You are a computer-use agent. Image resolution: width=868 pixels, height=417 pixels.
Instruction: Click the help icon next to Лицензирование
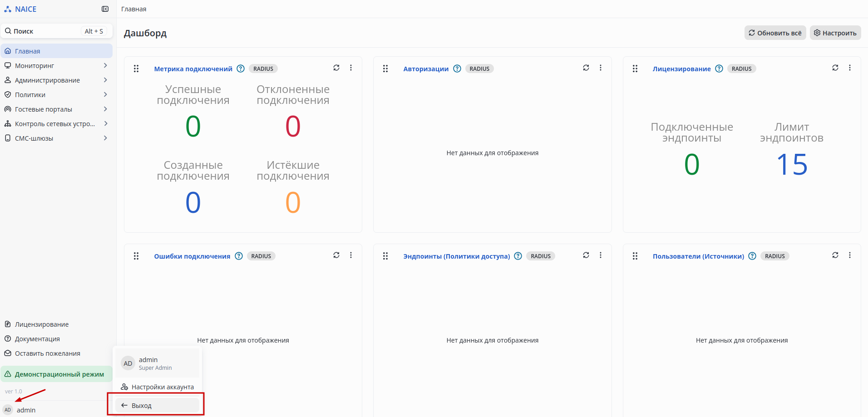coord(719,69)
